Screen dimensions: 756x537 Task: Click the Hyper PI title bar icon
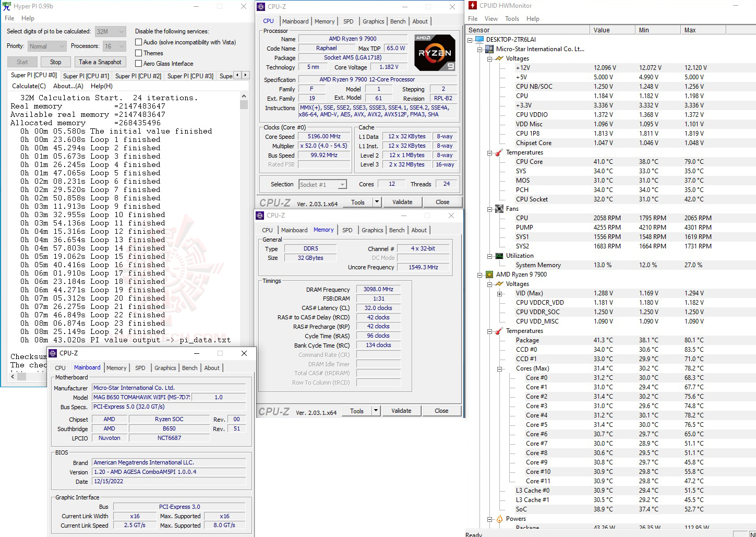(x=7, y=6)
